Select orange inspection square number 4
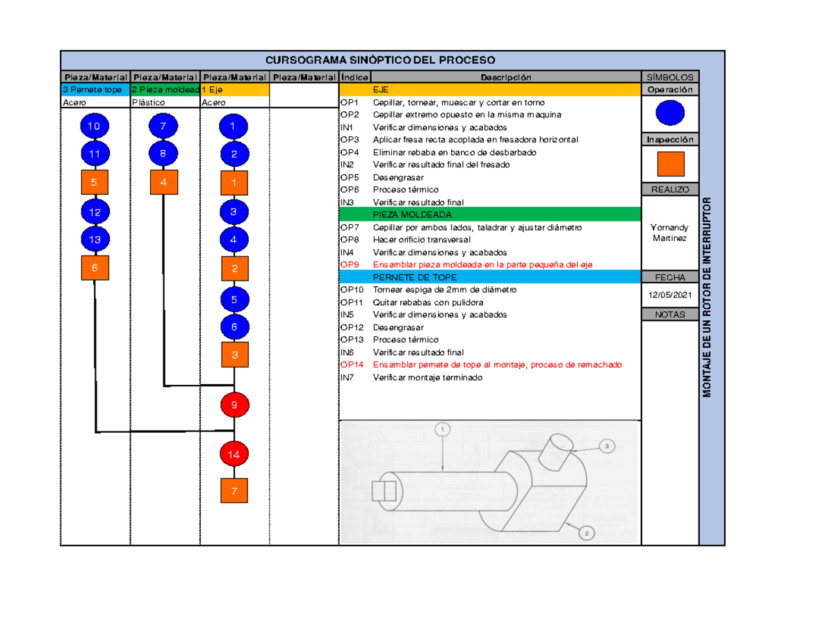The width and height of the screenshot is (834, 644). pyautogui.click(x=163, y=183)
